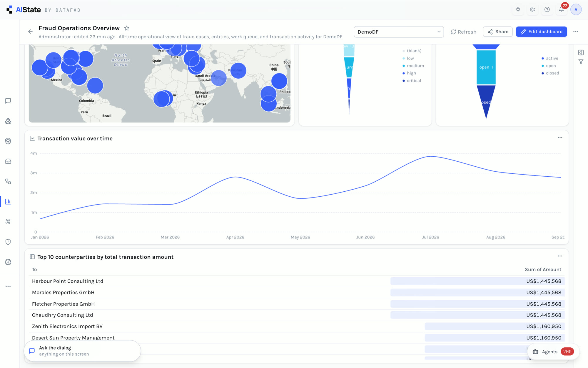Go back using the left arrow
Viewport: 588px width, 368px height.
[x=31, y=32]
